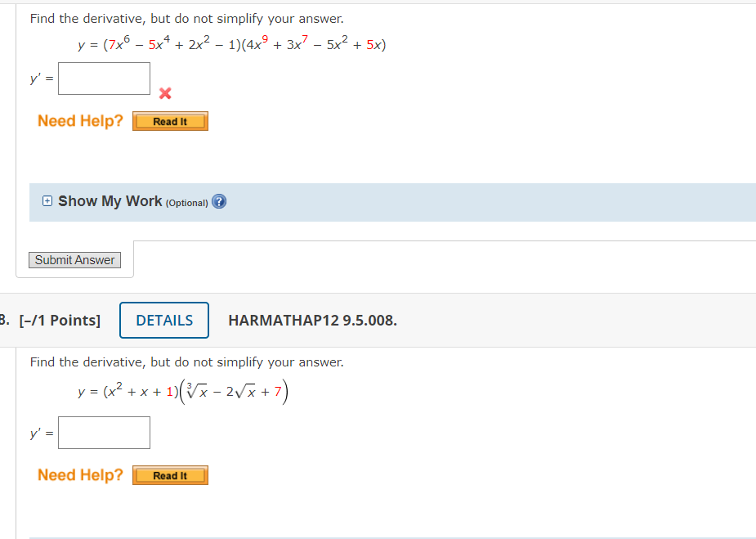
Task: Select the red X mark under the first answer box
Action: [x=163, y=93]
